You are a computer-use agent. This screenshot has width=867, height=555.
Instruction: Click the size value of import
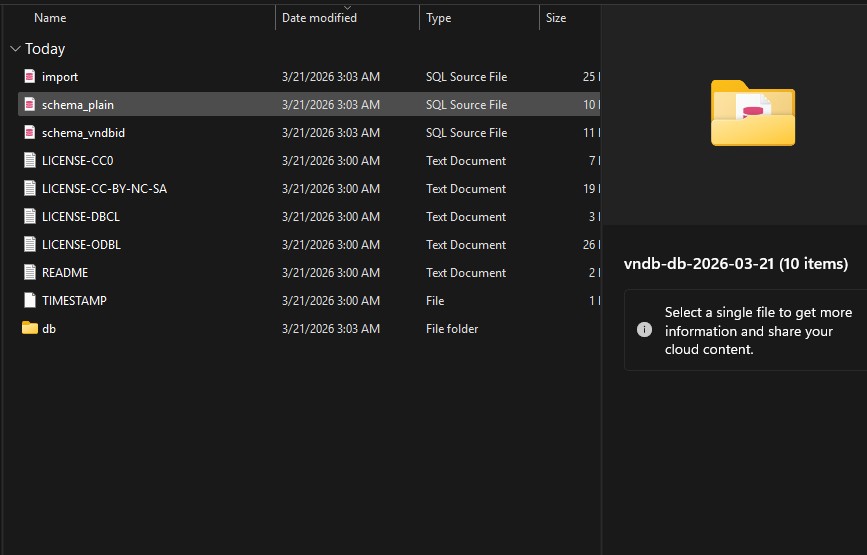[591, 77]
